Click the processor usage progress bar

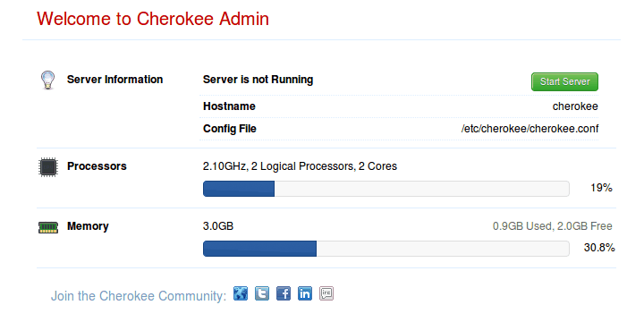click(386, 189)
